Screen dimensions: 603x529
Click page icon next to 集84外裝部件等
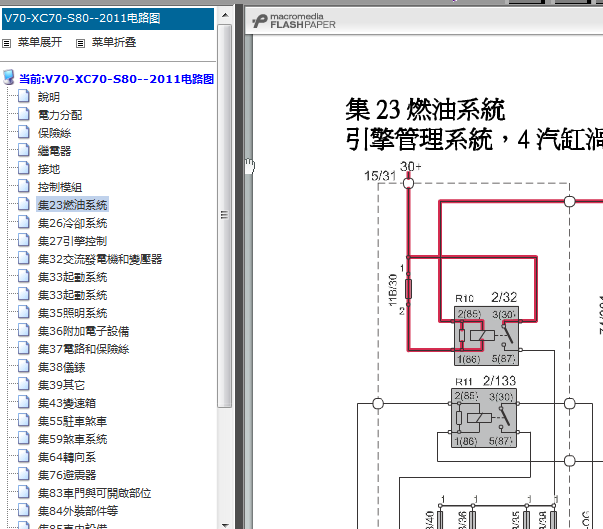[x=24, y=510]
